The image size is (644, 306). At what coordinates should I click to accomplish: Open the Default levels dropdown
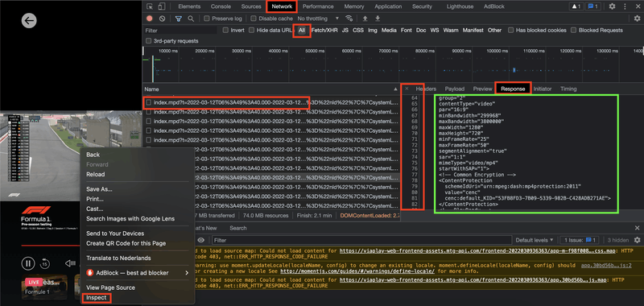coord(535,240)
